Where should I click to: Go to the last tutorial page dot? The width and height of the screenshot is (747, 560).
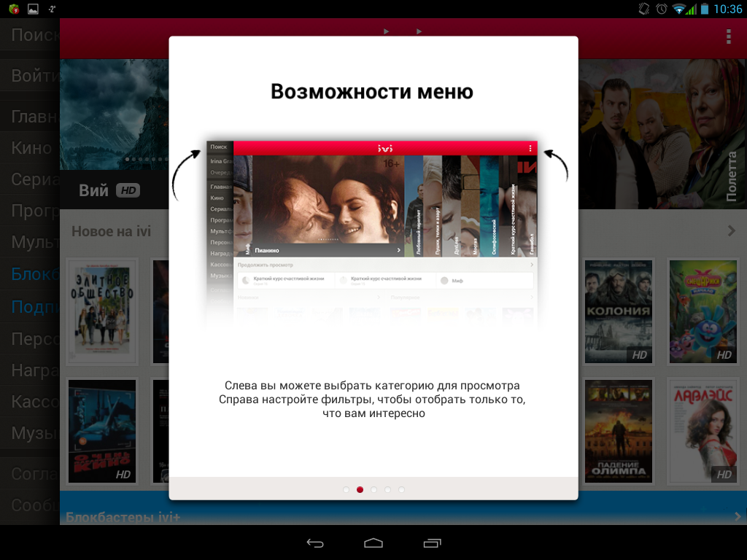pyautogui.click(x=402, y=489)
